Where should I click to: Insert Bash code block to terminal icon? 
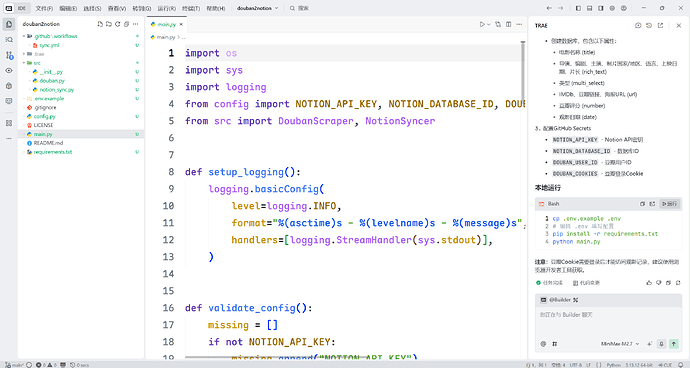click(652, 204)
